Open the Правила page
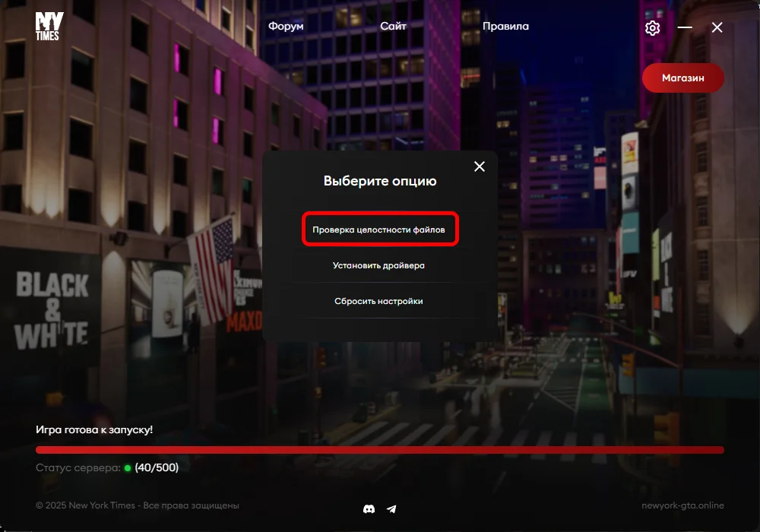The width and height of the screenshot is (760, 532). pos(505,26)
